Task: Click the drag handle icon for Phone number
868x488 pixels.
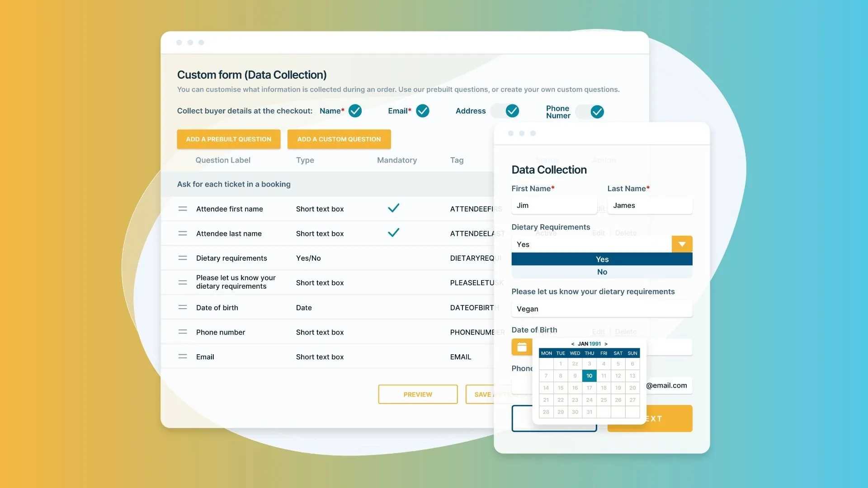Action: (183, 332)
